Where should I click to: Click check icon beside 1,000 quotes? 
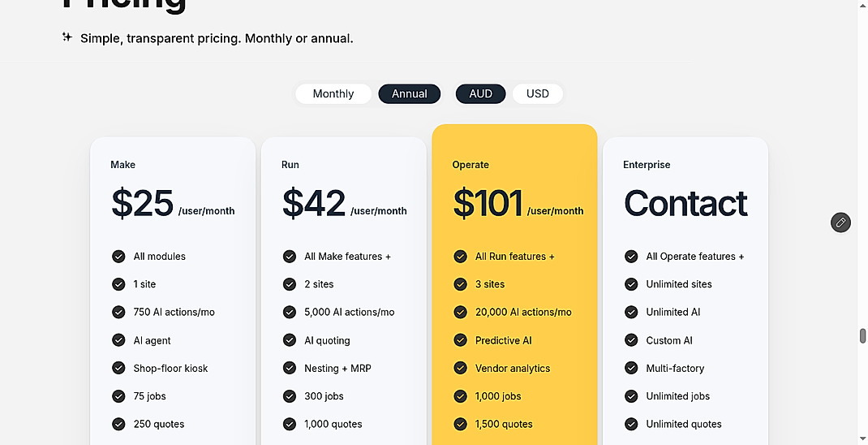[x=290, y=424]
